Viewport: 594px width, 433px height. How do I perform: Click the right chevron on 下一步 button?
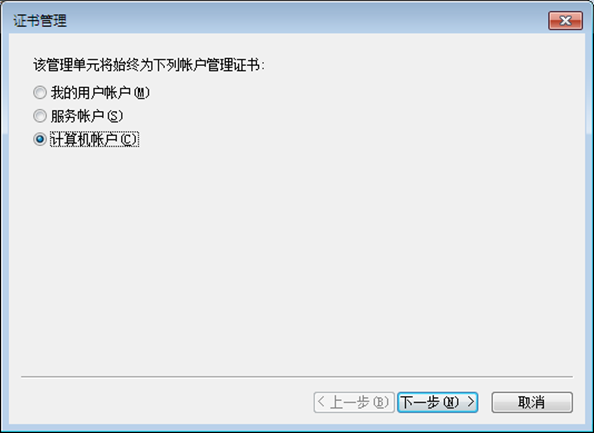(x=471, y=402)
